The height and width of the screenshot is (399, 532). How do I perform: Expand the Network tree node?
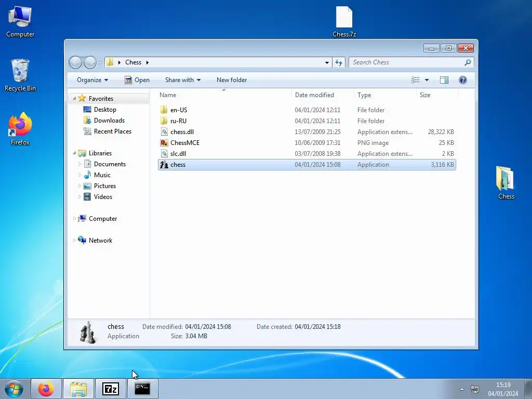pos(74,240)
